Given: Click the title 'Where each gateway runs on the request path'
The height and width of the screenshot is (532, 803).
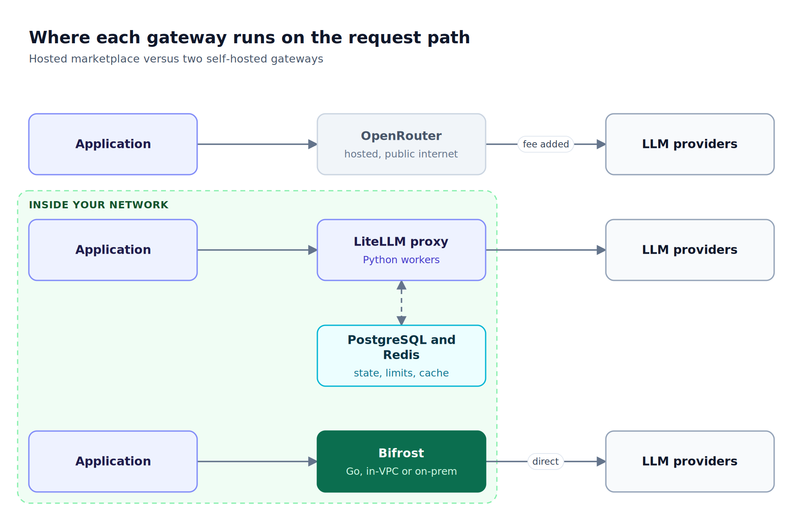Looking at the screenshot, I should click(x=249, y=38).
